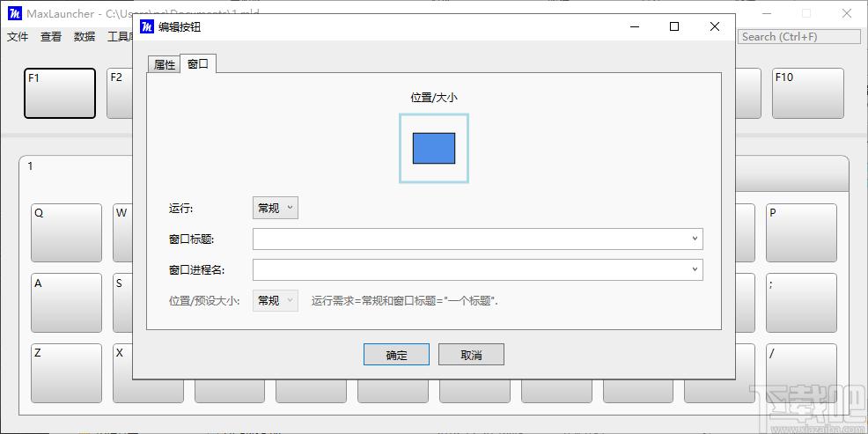868x434 pixels.
Task: Open the 位置/预设大小 dropdown
Action: (x=276, y=300)
